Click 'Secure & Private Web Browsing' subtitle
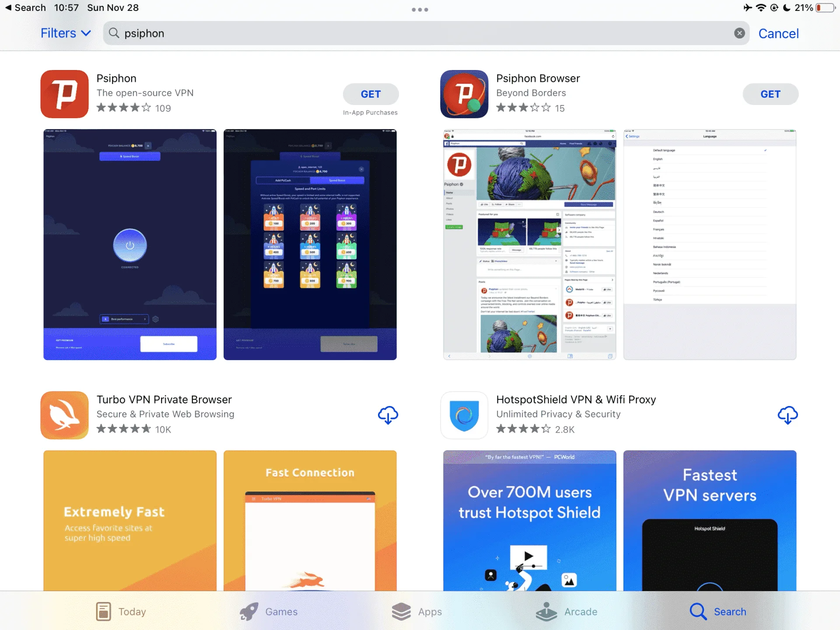The width and height of the screenshot is (840, 630). (x=165, y=414)
